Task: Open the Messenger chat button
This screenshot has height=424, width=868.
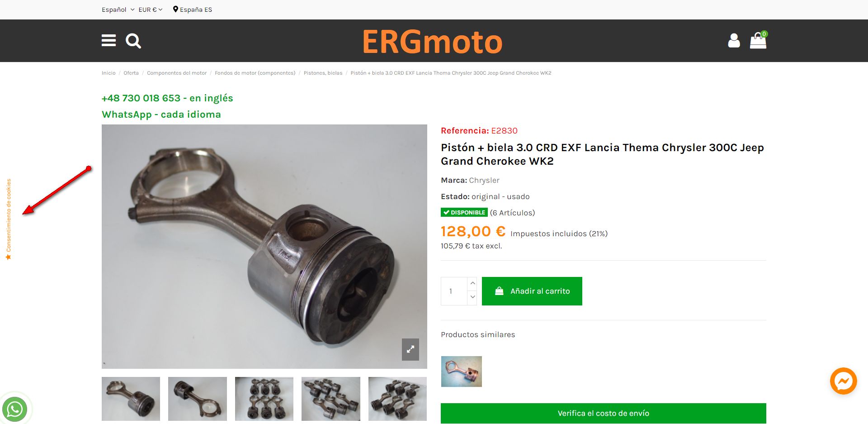Action: (844, 381)
